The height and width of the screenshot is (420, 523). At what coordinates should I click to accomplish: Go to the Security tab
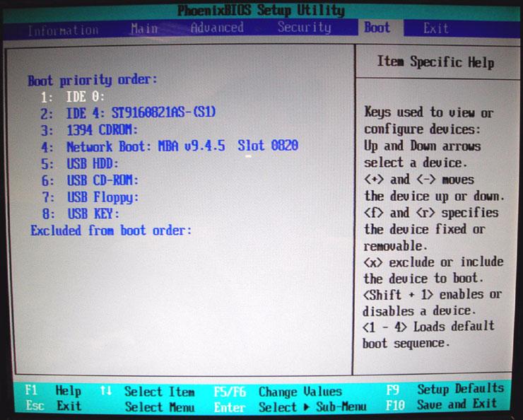[304, 27]
